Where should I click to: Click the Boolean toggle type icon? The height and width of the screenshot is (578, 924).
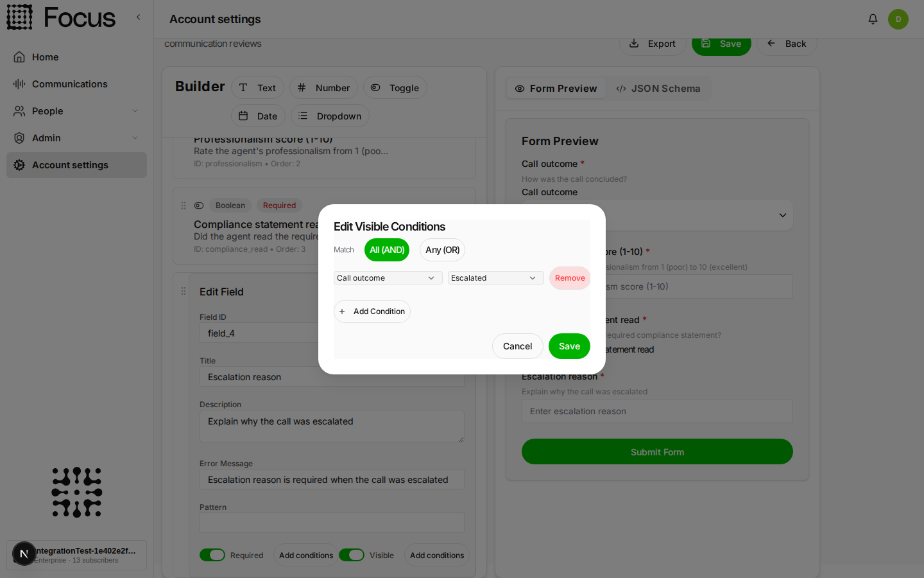click(x=199, y=206)
